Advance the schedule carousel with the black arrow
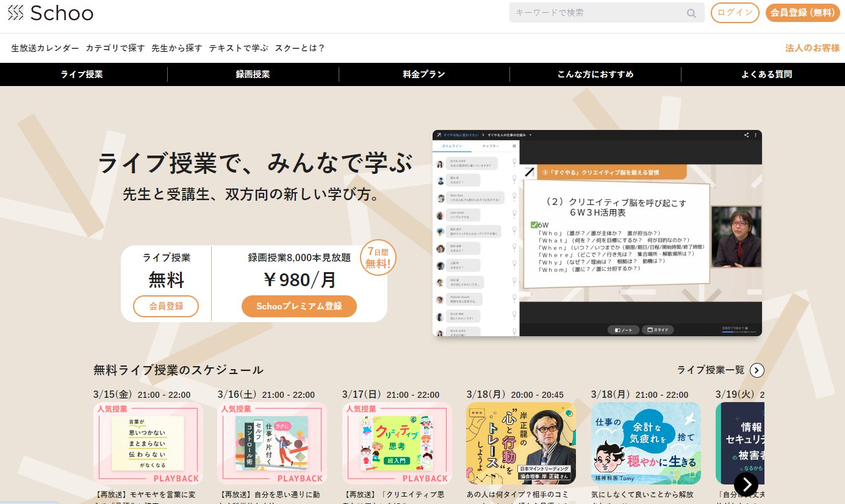Image resolution: width=845 pixels, height=504 pixels. tap(746, 484)
